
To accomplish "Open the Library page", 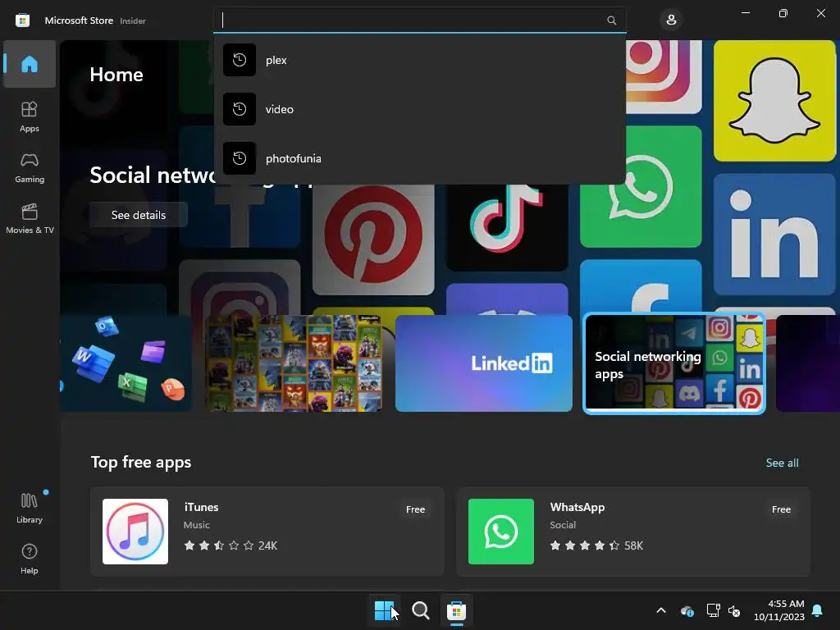I will point(30,507).
